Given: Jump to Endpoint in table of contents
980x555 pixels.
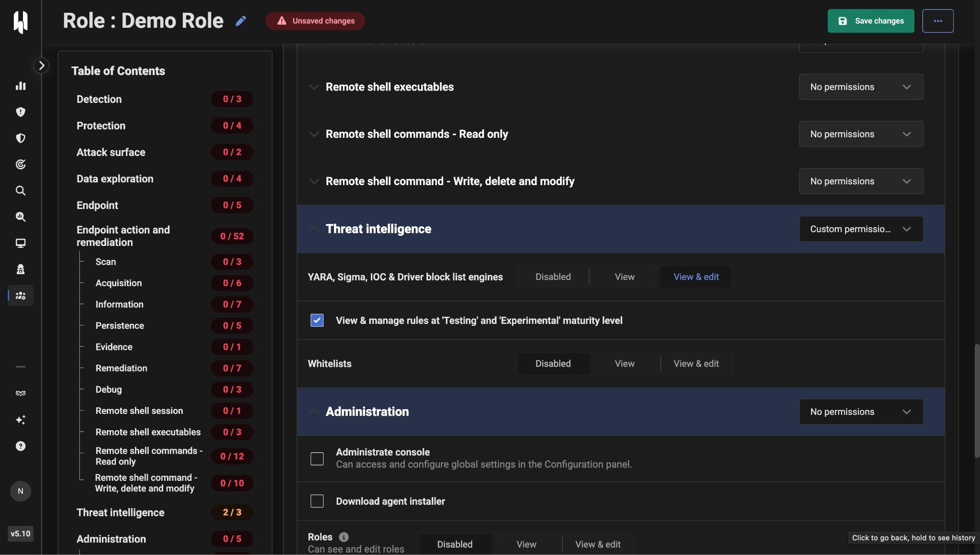Looking at the screenshot, I should point(97,205).
